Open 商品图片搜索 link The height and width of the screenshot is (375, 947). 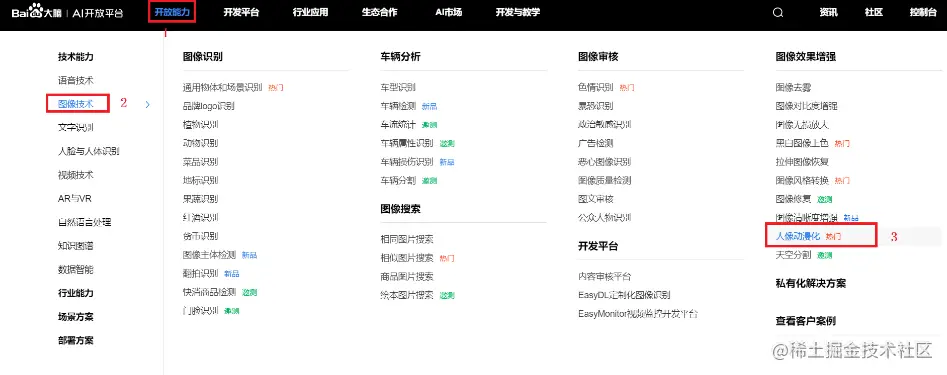click(406, 277)
